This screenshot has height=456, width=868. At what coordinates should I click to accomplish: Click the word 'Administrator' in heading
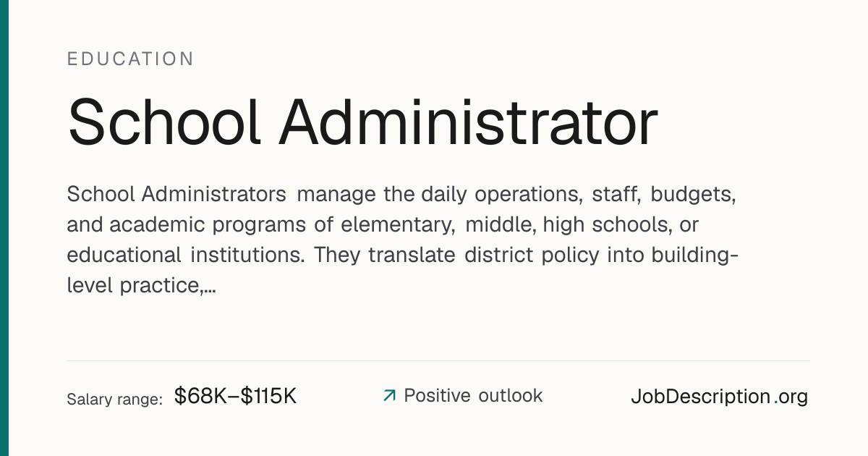[x=469, y=122]
